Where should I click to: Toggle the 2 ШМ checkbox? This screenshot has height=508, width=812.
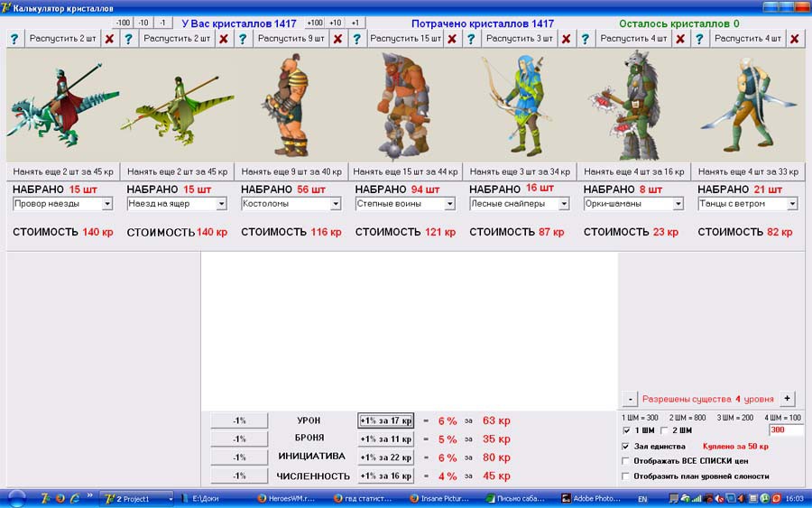point(664,430)
